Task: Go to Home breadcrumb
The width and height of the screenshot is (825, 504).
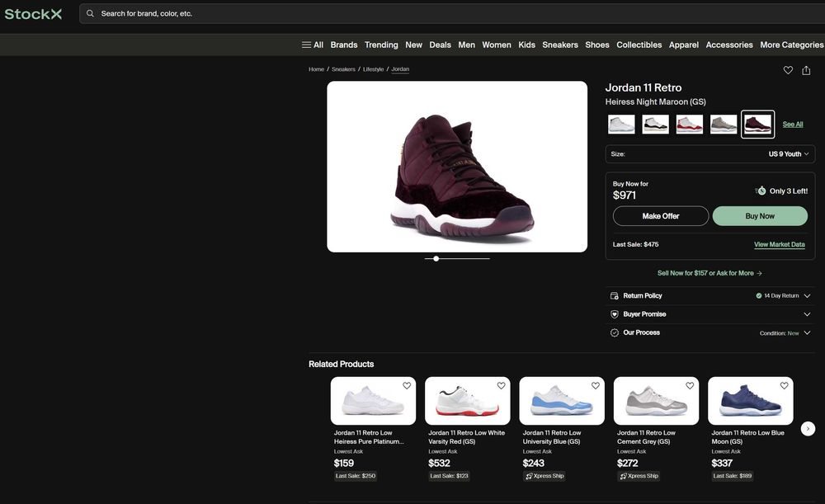Action: tap(316, 69)
